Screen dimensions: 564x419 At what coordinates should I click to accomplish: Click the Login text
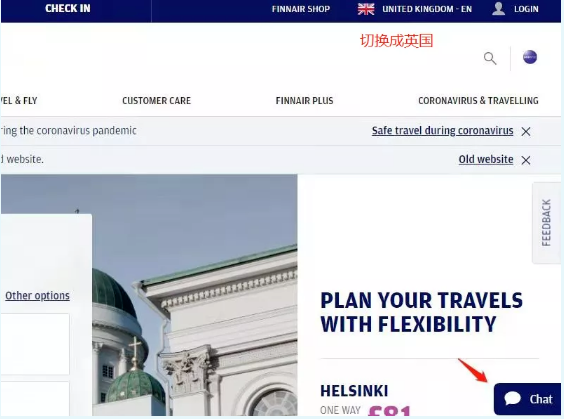(526, 9)
